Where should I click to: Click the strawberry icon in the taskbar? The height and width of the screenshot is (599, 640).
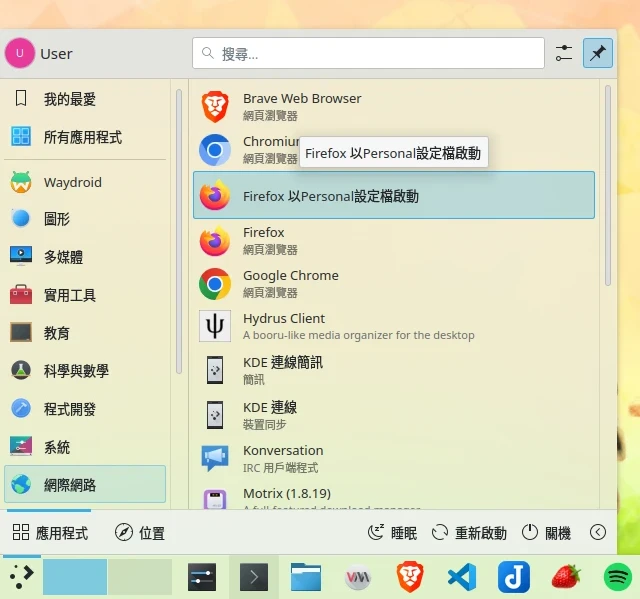566,577
